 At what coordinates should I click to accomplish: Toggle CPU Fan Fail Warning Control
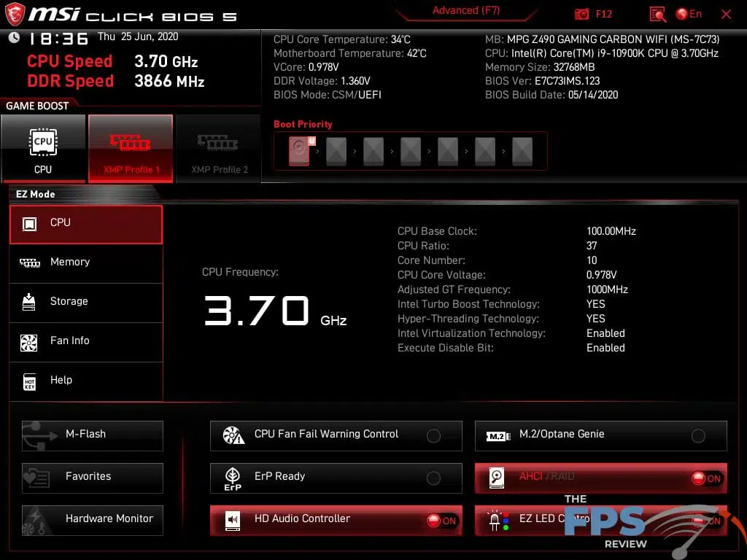433,436
